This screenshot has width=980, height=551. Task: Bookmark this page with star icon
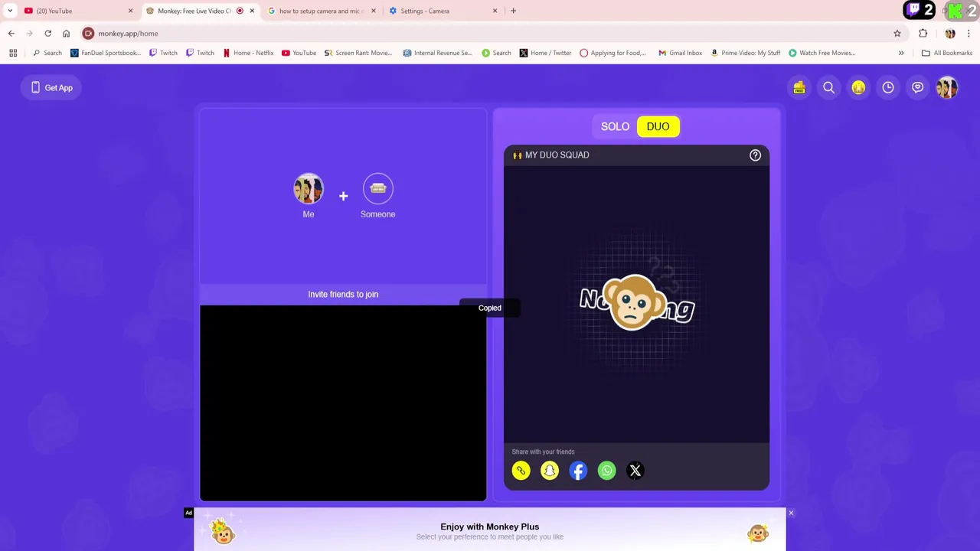(x=897, y=34)
